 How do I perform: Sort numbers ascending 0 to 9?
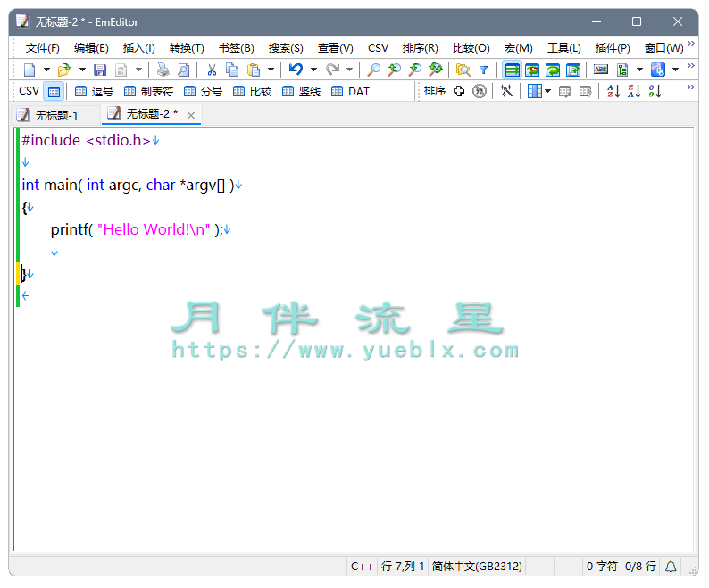click(x=655, y=92)
